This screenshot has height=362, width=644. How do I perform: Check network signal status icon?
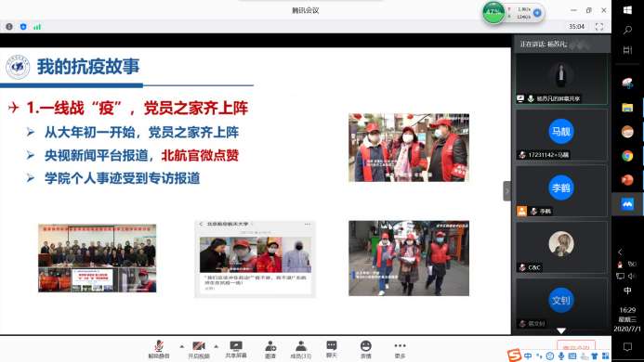pos(37,27)
